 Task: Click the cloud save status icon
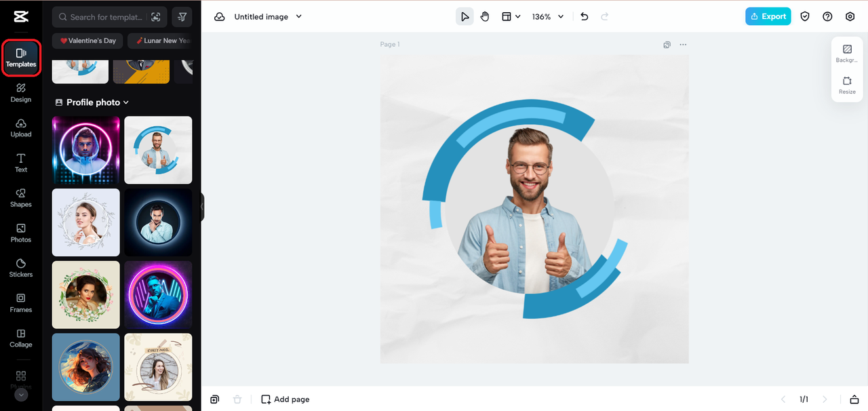(220, 16)
